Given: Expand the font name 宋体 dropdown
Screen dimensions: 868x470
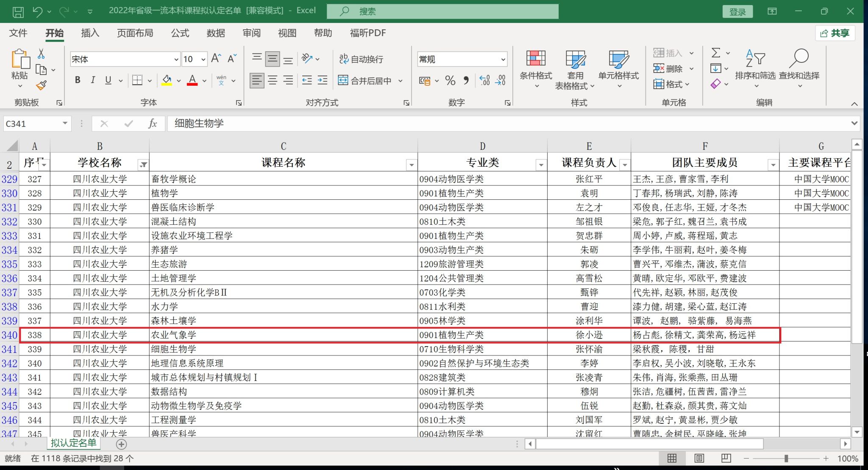Looking at the screenshot, I should 176,59.
